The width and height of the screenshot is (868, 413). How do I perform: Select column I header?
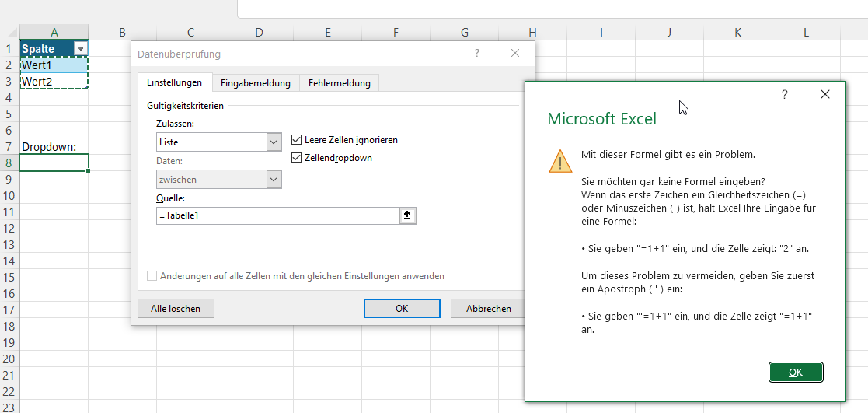[601, 32]
